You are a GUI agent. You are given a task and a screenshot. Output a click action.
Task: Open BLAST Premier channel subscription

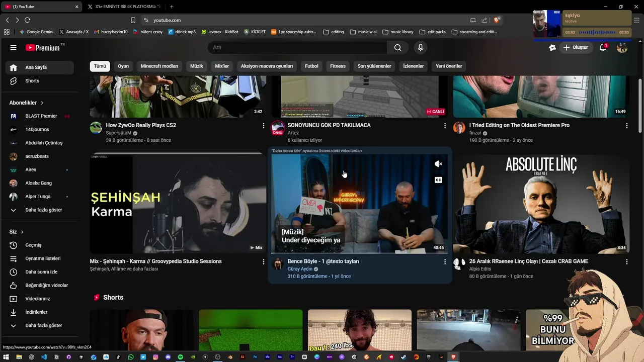(x=40, y=116)
